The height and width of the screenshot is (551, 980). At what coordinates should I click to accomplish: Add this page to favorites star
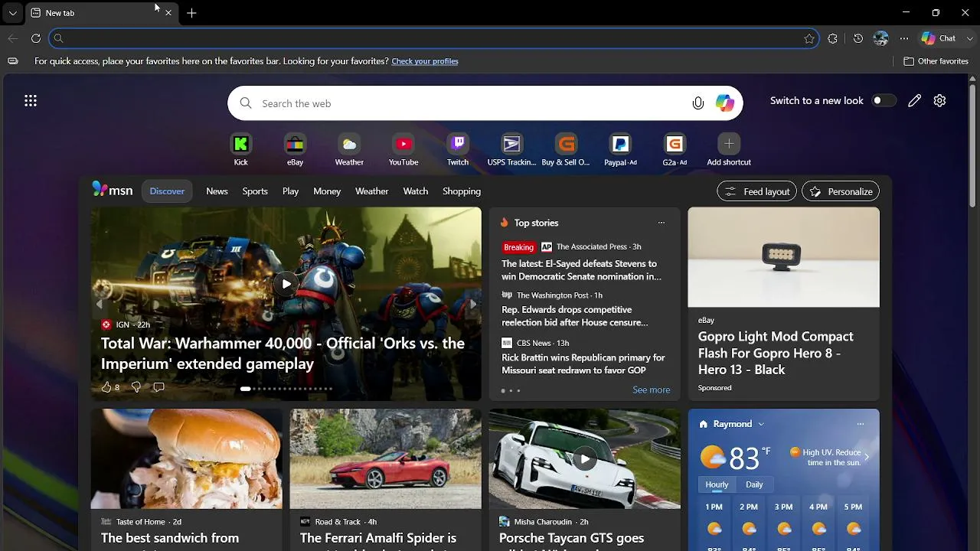(x=809, y=38)
